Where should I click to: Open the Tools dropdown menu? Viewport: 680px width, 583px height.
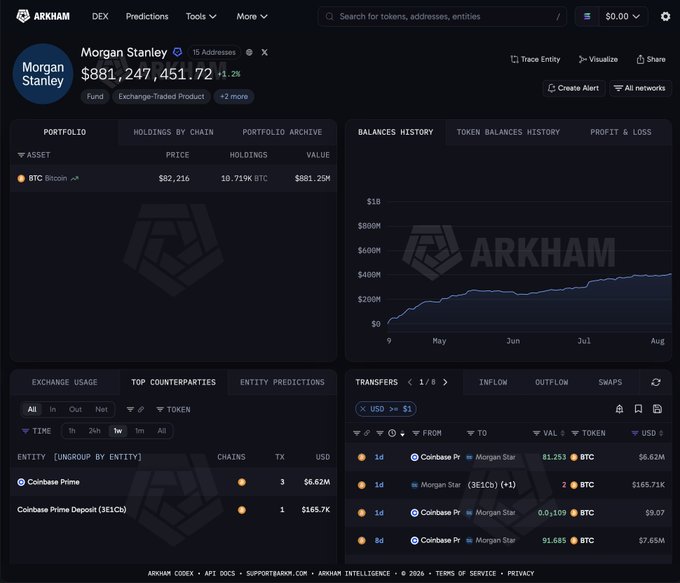tap(201, 16)
